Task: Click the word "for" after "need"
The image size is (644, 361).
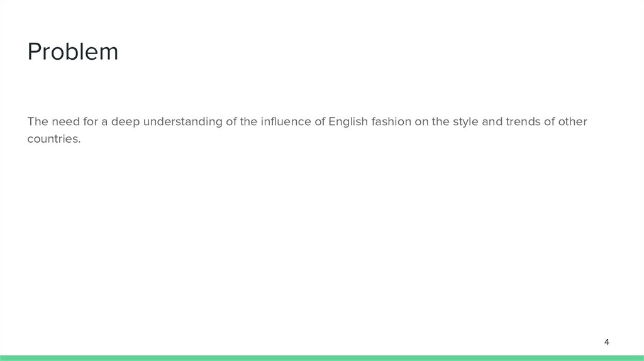Action: (92, 121)
